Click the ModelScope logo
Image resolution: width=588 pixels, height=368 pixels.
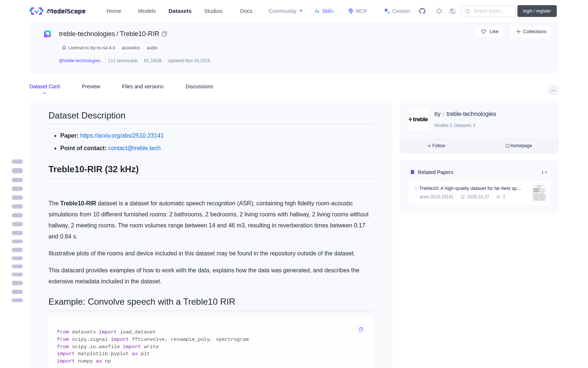pyautogui.click(x=58, y=11)
